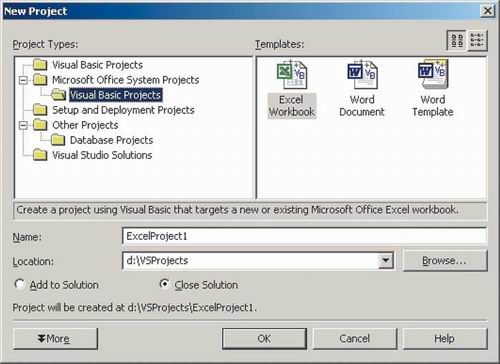Screen dimensions: 500x364
Task: Select the top-level Visual Basic Projects tree item
Action: pyautogui.click(x=97, y=64)
